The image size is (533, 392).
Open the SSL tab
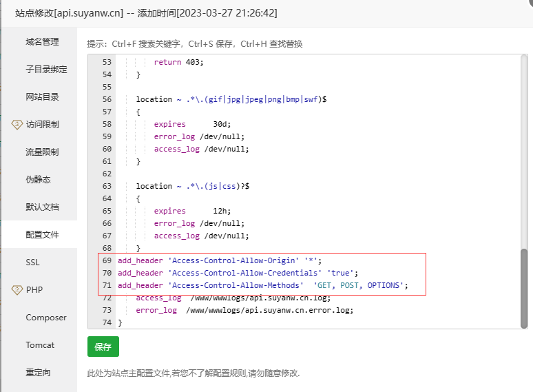[33, 262]
